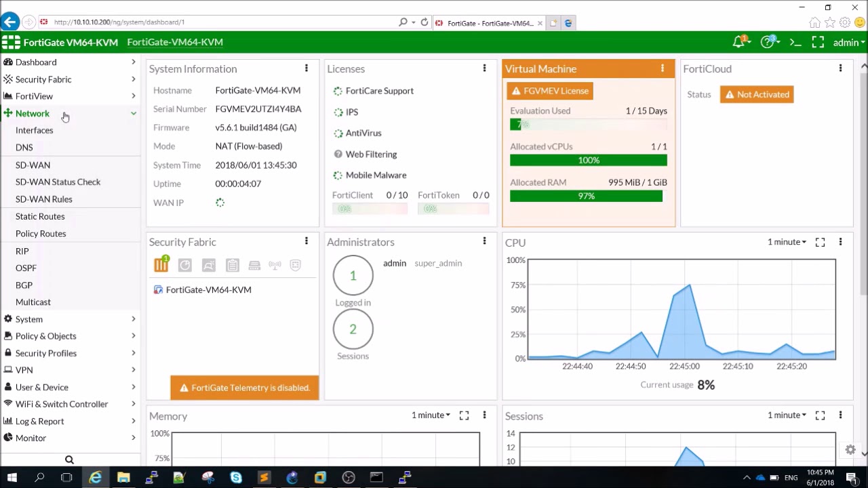The image size is (868, 488).
Task: Open Sessions widget options menu
Action: coord(840,415)
